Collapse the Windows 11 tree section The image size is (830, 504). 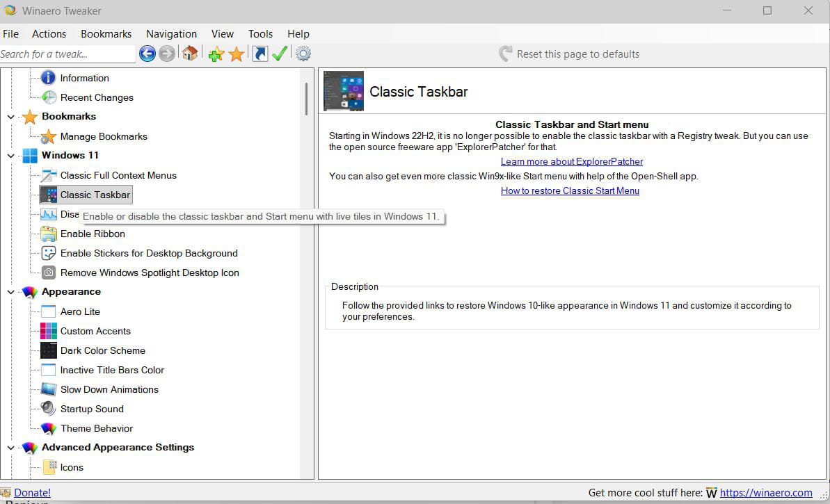point(11,156)
